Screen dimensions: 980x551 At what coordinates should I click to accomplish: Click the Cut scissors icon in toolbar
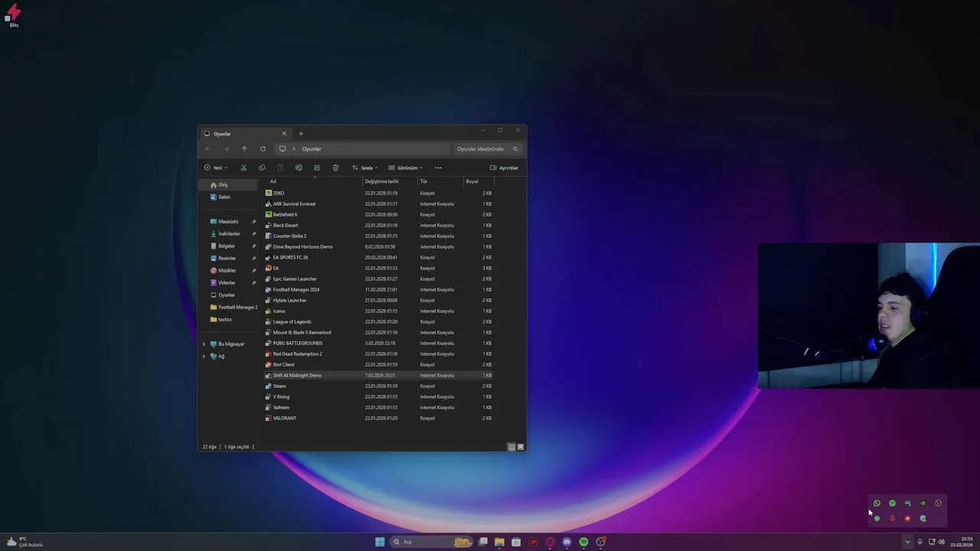pyautogui.click(x=243, y=168)
